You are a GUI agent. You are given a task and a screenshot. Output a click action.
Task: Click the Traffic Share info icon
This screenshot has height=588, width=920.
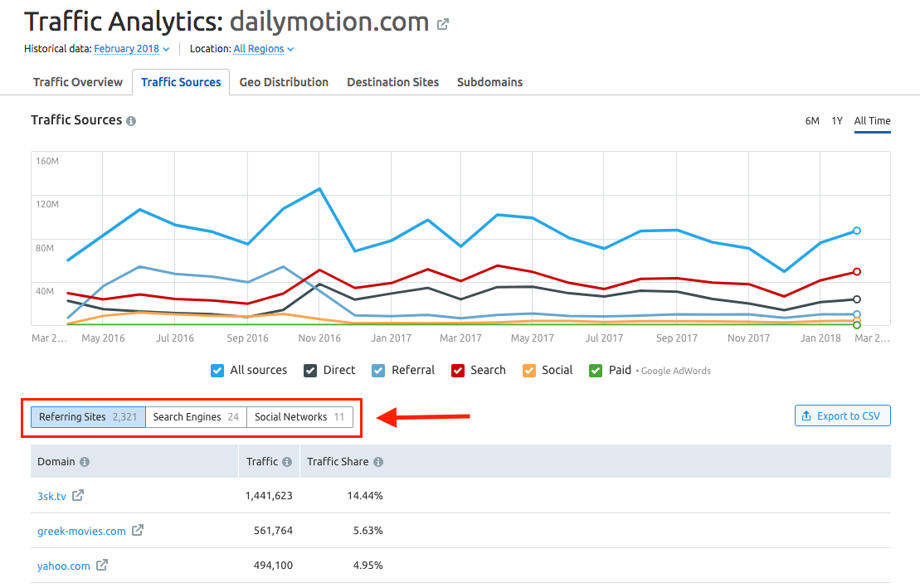coord(378,461)
